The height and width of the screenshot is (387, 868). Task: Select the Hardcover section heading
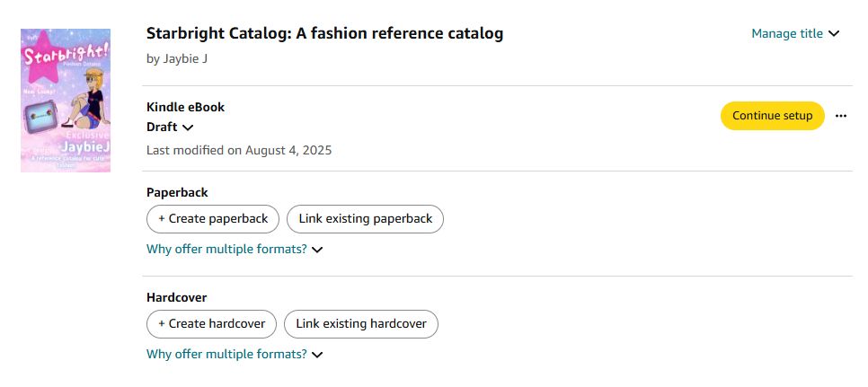coord(176,297)
